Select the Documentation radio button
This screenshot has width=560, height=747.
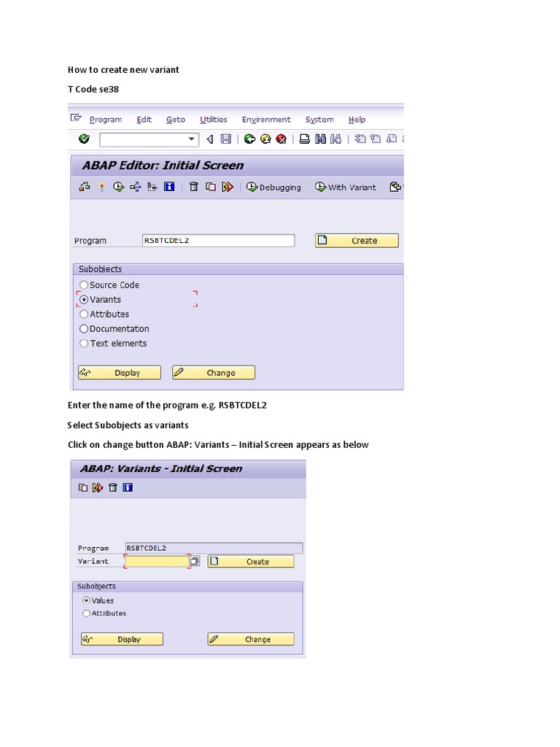[84, 329]
